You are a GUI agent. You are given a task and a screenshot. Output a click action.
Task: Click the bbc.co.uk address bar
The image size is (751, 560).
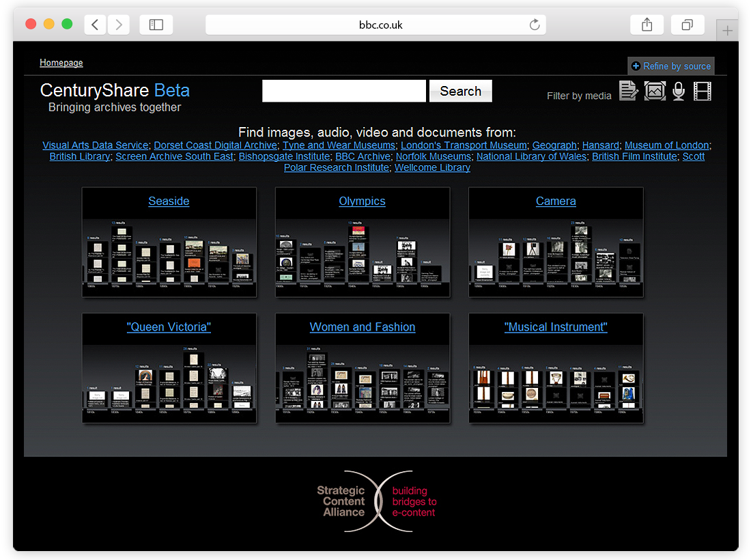pos(375,25)
